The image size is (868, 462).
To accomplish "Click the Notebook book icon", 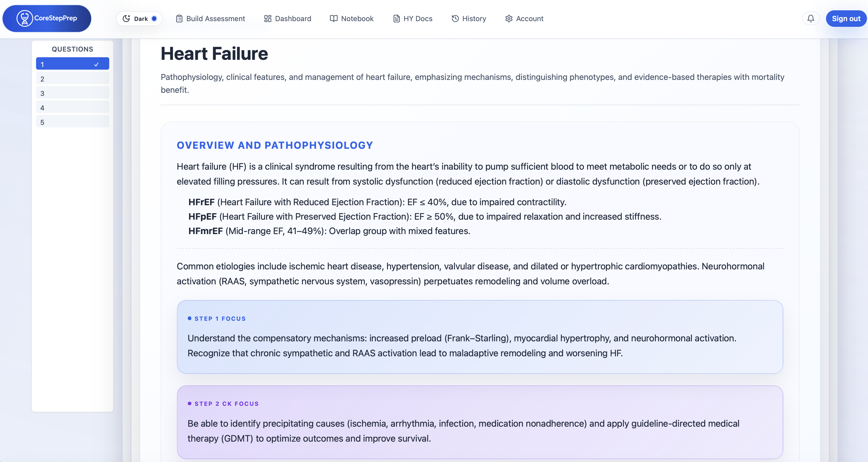I will (x=334, y=19).
